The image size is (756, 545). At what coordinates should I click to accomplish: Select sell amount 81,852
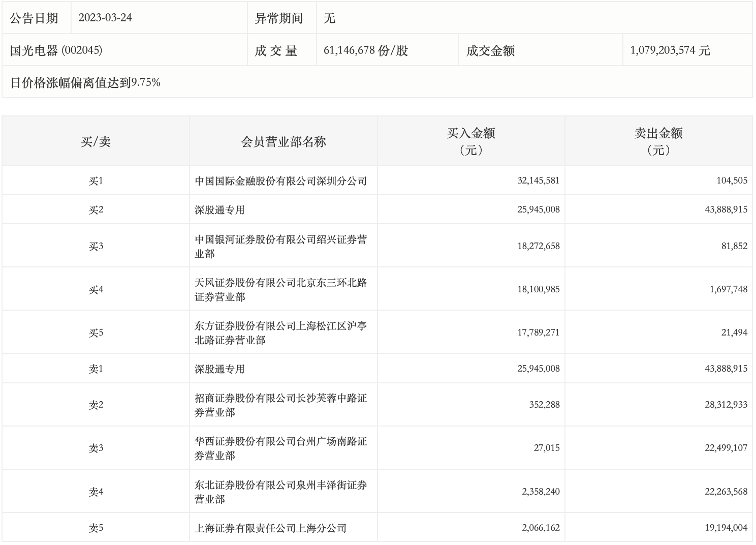point(735,246)
